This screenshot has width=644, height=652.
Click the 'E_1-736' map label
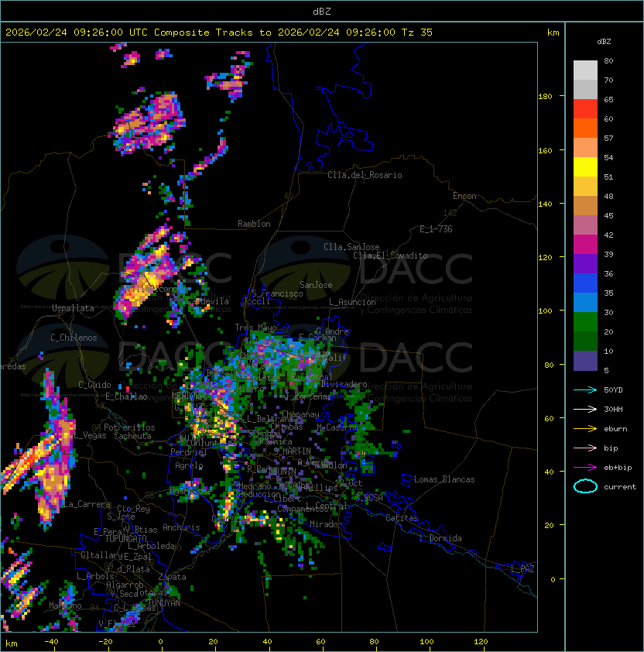(x=436, y=229)
